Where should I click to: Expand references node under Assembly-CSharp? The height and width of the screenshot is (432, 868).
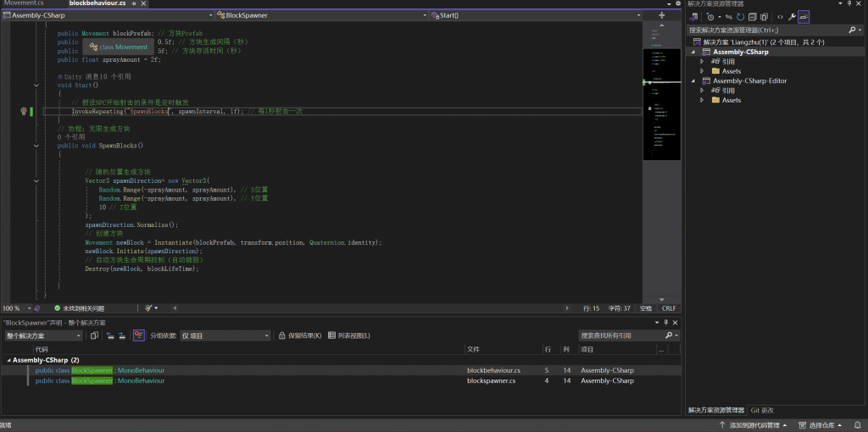(702, 61)
